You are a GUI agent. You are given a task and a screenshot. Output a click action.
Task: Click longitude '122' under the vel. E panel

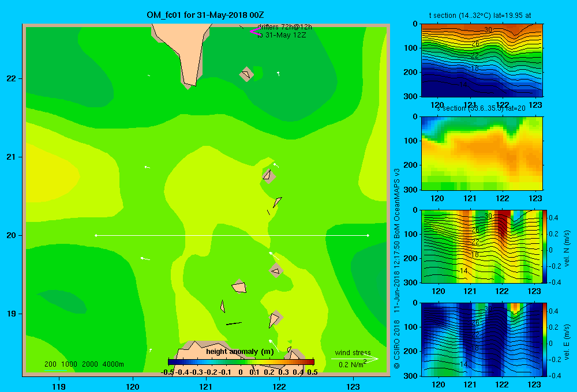click(x=501, y=385)
